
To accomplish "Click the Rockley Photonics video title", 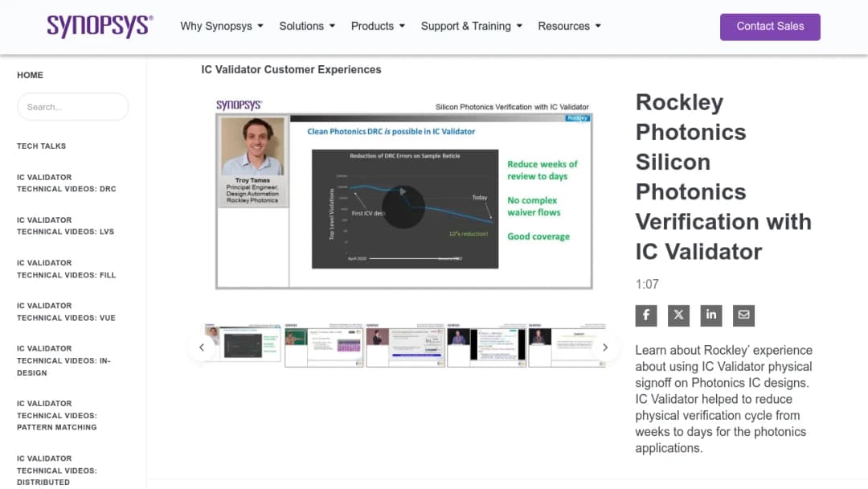I will coord(723,177).
